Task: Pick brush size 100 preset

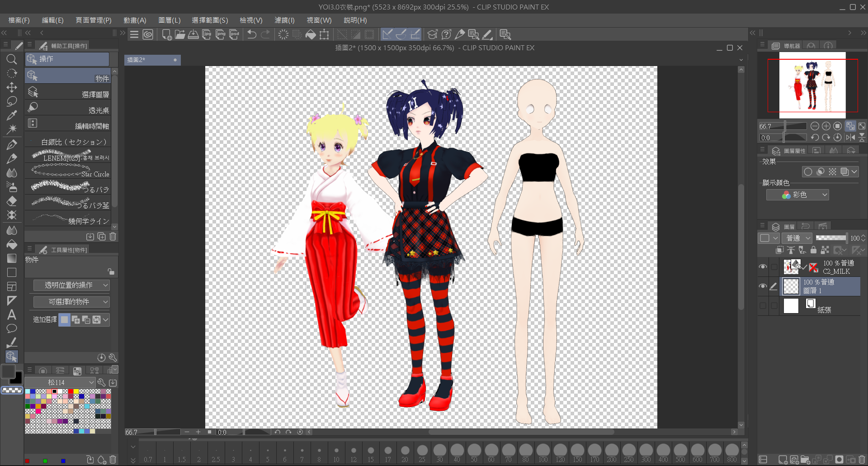Action: pos(543,451)
